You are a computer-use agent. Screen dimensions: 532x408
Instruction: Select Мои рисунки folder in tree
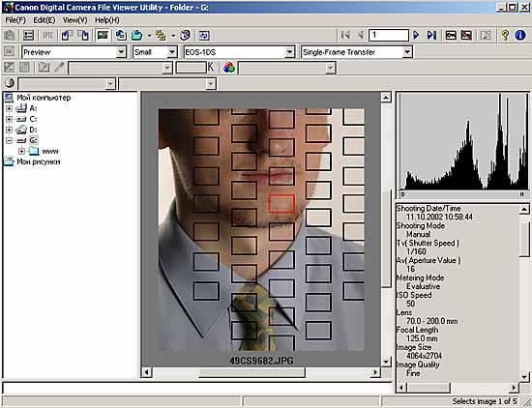tap(39, 161)
